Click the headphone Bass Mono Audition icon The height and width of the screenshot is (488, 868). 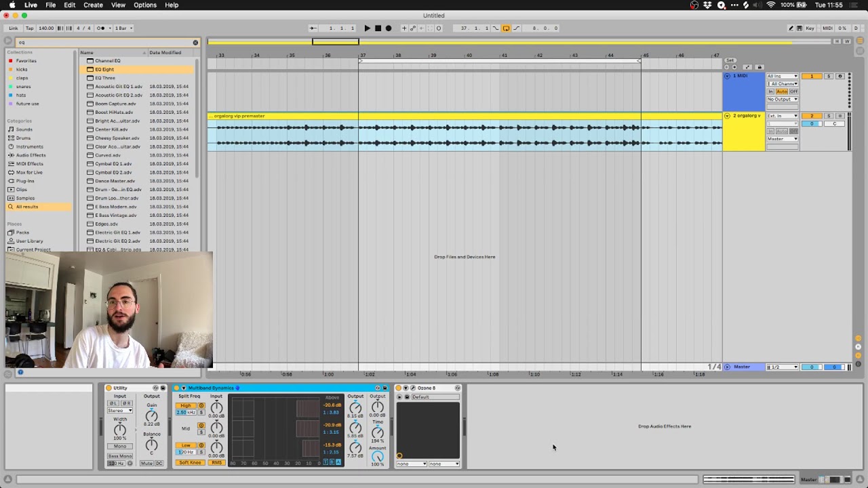130,463
